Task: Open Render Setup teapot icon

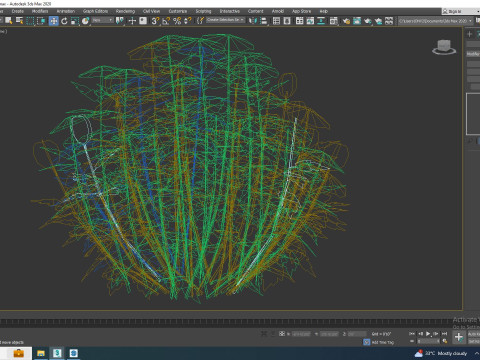Action: [x=346, y=21]
